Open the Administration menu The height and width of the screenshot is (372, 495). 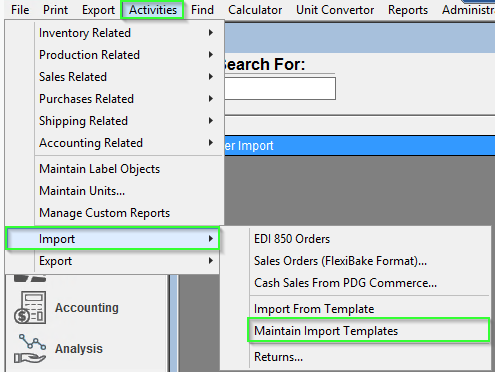(x=468, y=10)
